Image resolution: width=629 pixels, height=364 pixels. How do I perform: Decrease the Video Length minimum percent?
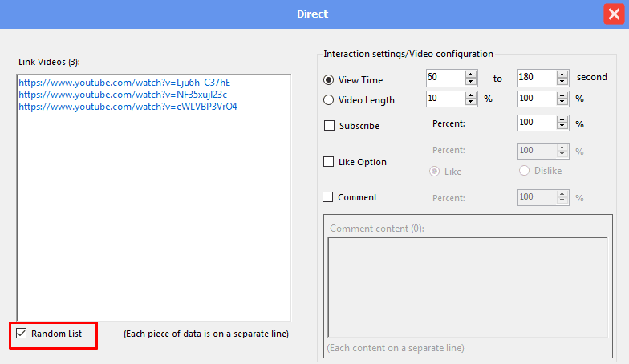click(471, 103)
